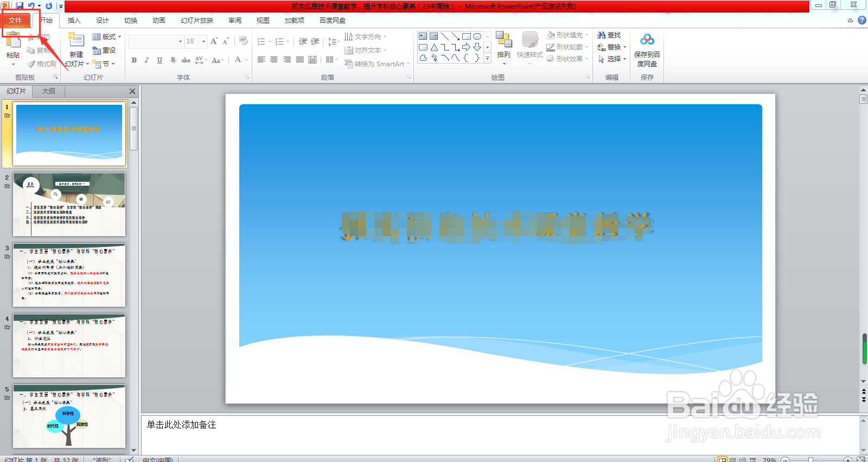Select the text box shape in gallery
The width and height of the screenshot is (868, 462).
[x=423, y=36]
